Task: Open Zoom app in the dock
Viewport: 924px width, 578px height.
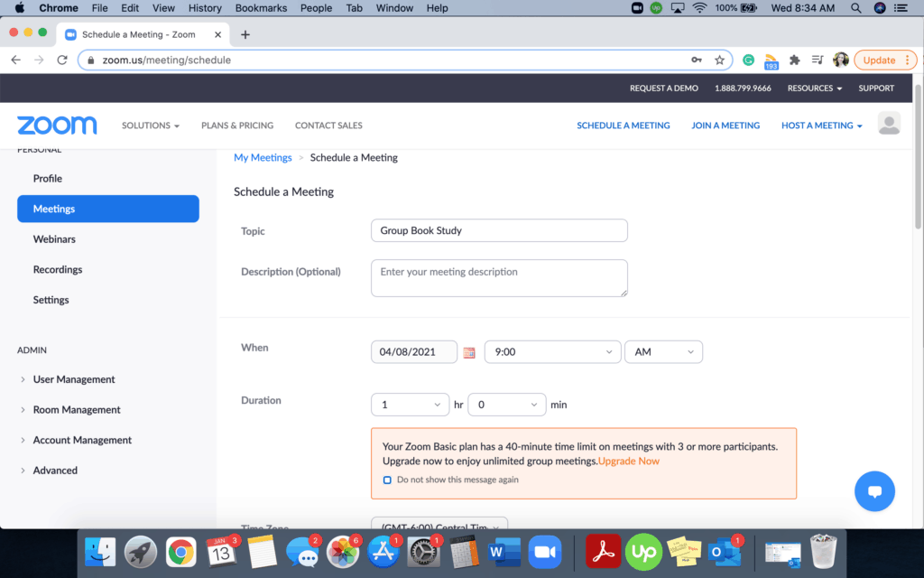Action: (x=543, y=551)
